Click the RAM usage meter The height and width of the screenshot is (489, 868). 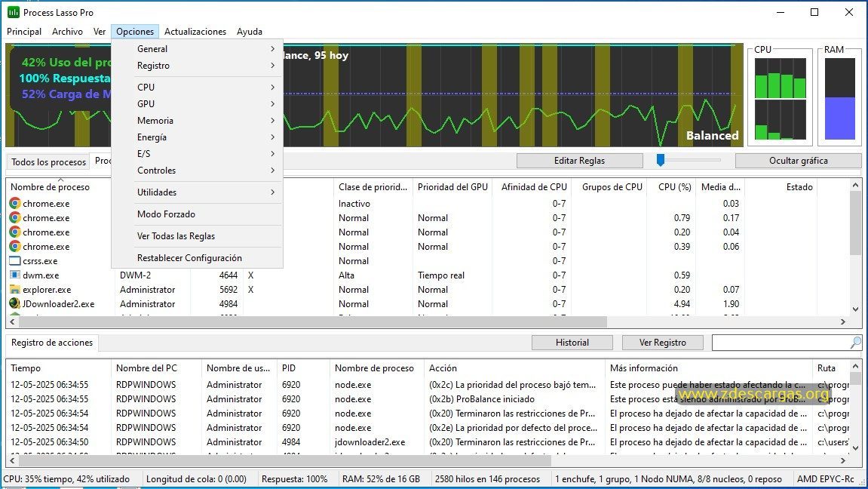(x=840, y=99)
